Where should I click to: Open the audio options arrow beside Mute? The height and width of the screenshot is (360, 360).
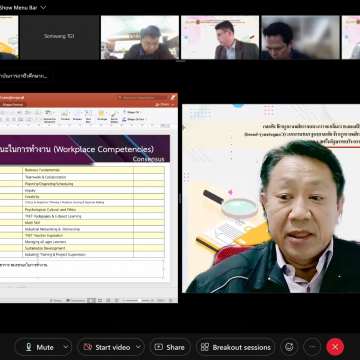point(66,347)
